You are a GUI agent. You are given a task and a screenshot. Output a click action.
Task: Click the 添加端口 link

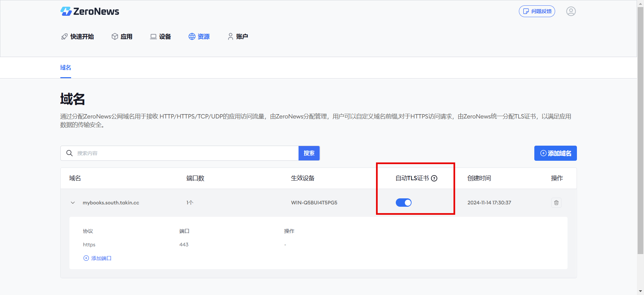click(x=98, y=258)
